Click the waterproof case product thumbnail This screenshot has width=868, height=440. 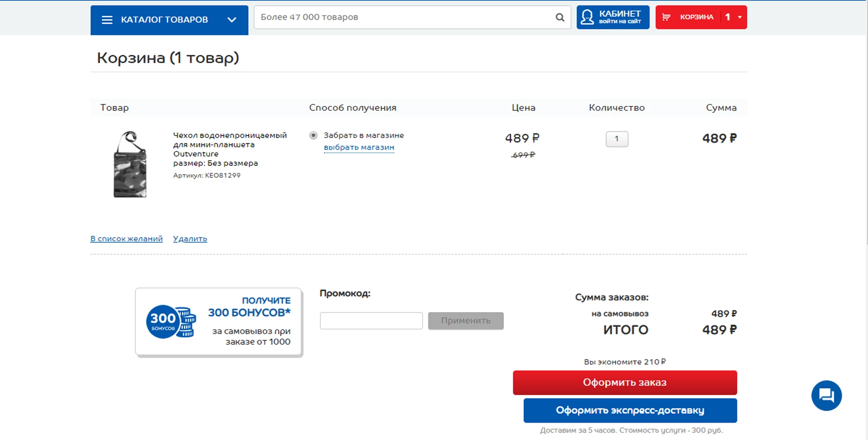[x=129, y=164]
